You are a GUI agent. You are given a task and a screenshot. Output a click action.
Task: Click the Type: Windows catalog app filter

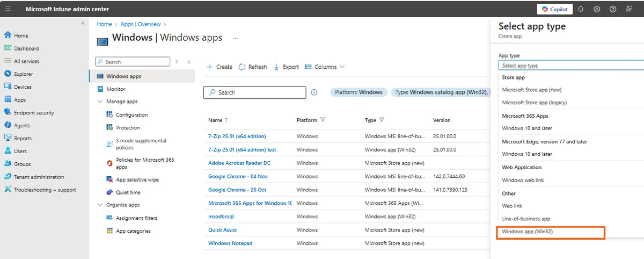point(441,92)
